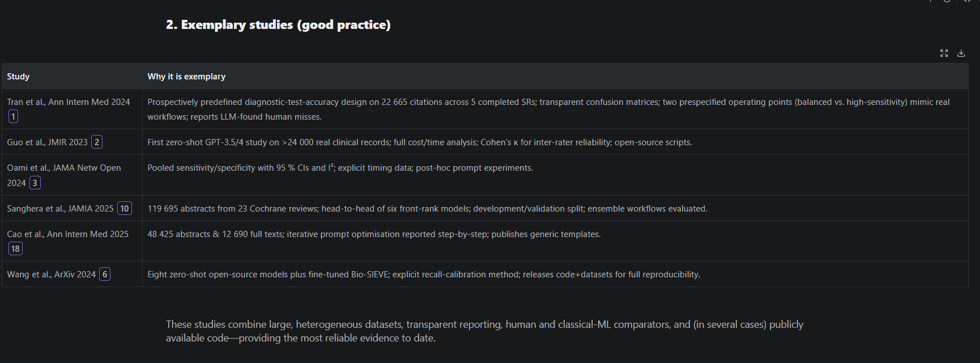Download the exemplary studies table
This screenshot has height=363, width=980.
961,53
